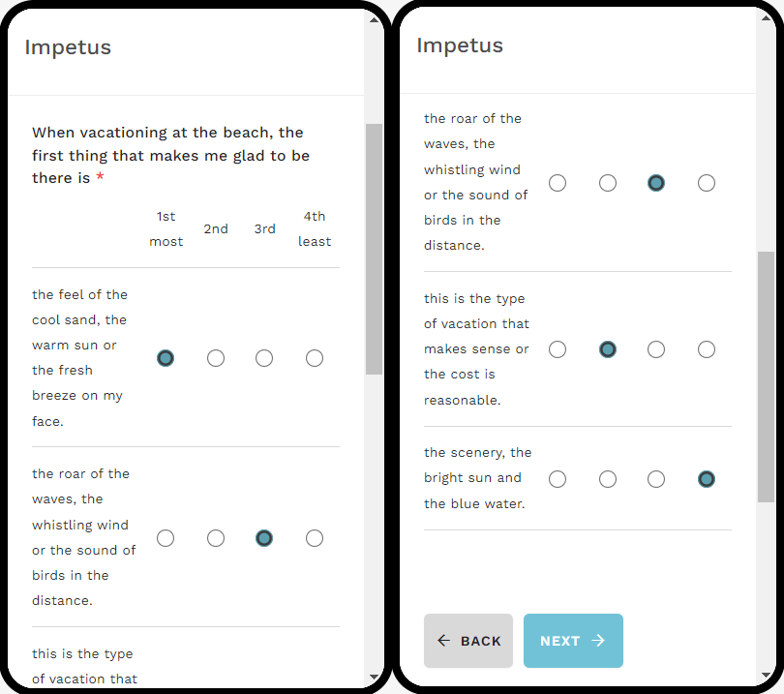Click the left panel's scroll down arrow
Screen dimensions: 784x694
(x=374, y=676)
